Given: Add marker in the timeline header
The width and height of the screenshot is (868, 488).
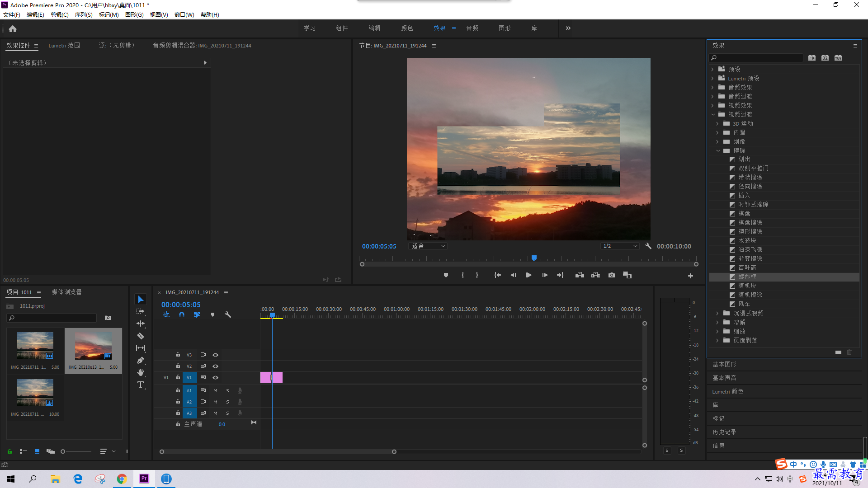Looking at the screenshot, I should pos(212,314).
